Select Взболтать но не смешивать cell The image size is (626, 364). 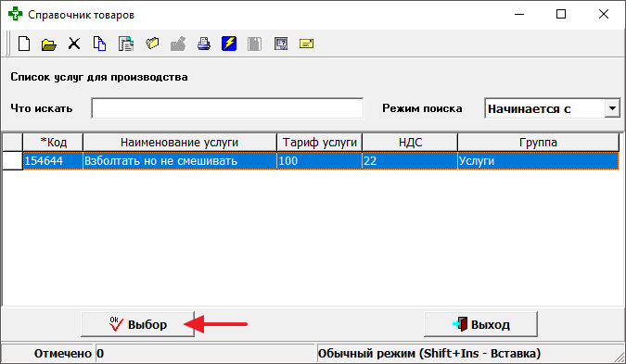pyautogui.click(x=180, y=160)
